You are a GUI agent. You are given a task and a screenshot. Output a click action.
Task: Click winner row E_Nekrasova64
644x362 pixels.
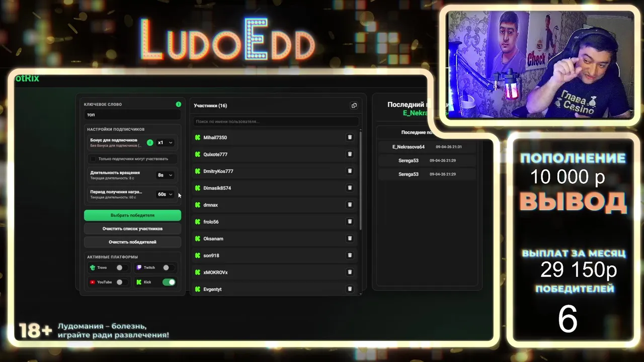pos(427,147)
